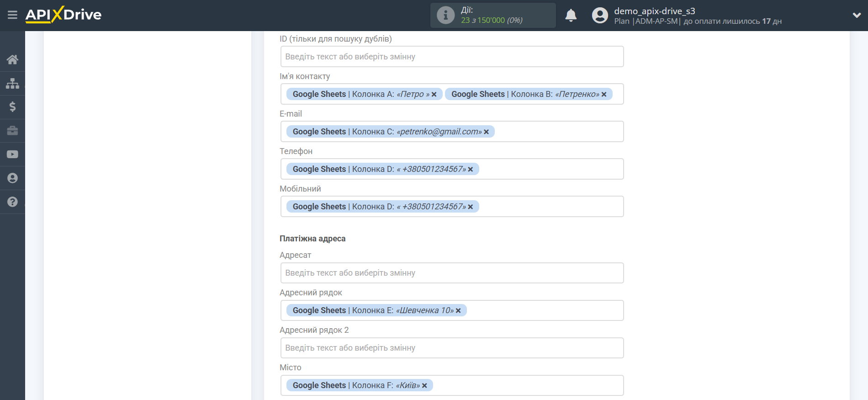The width and height of the screenshot is (868, 400).
Task: Click the Адресат input field
Action: click(x=452, y=273)
